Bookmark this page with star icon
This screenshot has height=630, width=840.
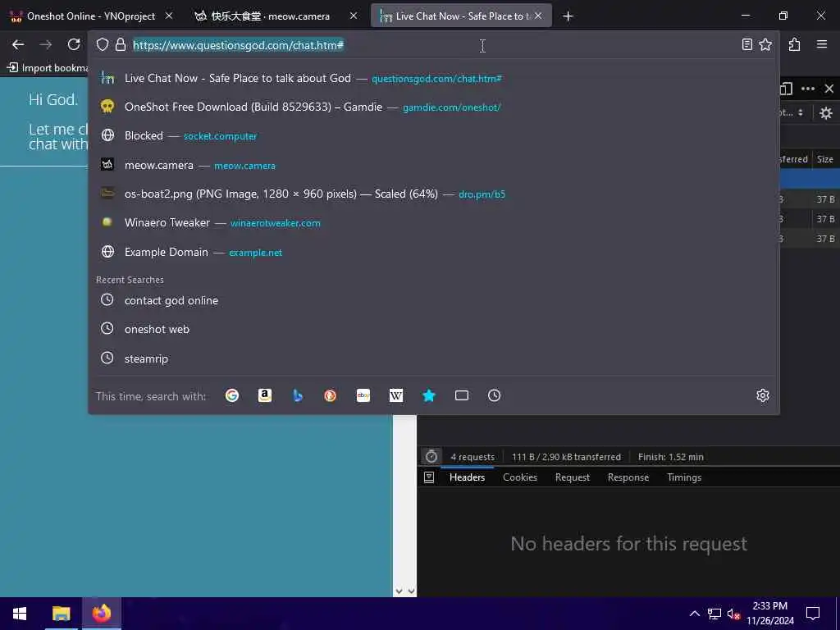pyautogui.click(x=765, y=45)
